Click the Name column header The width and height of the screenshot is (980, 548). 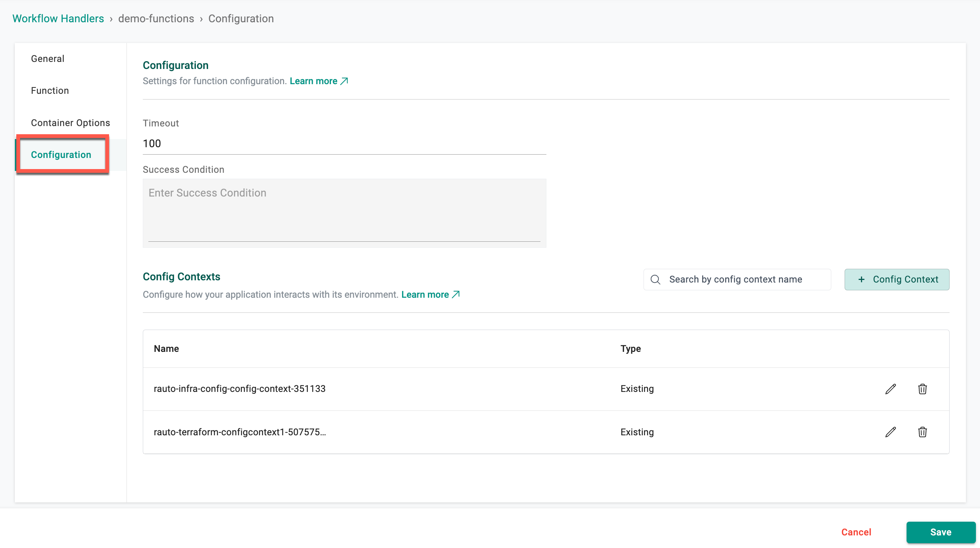pos(166,349)
